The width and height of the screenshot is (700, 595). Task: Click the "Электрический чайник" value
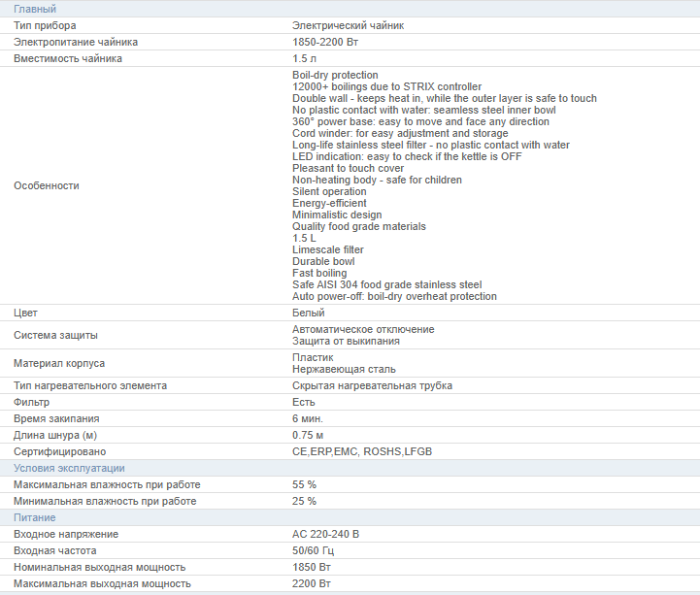348,25
